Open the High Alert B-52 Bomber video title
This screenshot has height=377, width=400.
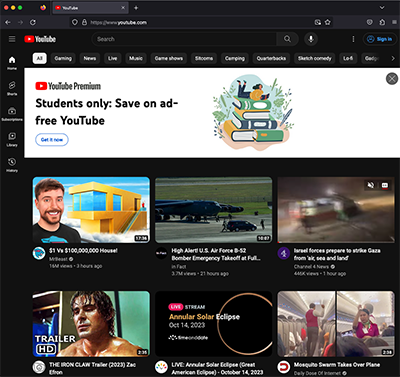tap(216, 254)
